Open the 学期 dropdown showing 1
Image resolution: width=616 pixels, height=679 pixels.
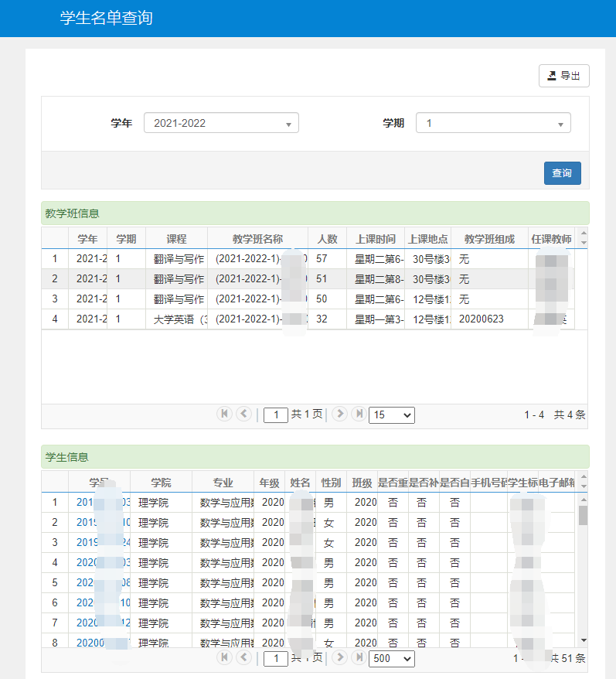coord(493,123)
